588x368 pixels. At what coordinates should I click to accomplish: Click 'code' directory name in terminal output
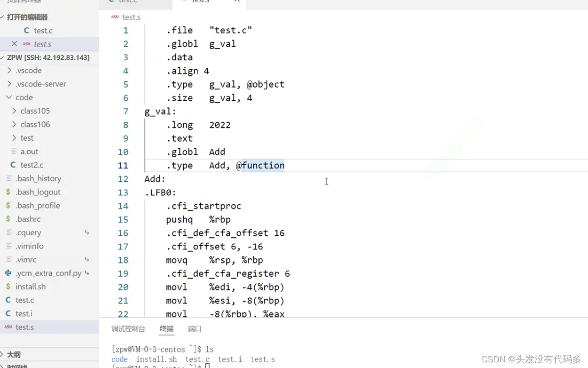(x=119, y=360)
